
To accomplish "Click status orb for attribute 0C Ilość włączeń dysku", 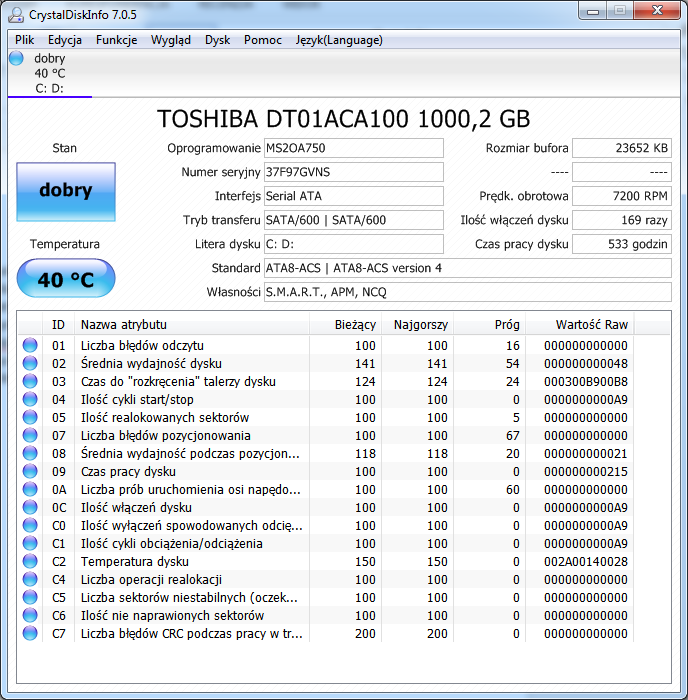I will click(x=30, y=507).
